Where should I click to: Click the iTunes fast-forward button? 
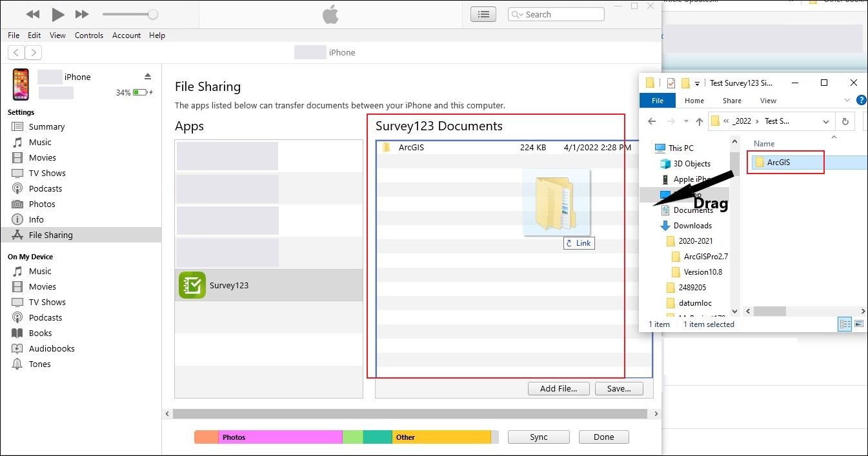tap(82, 14)
